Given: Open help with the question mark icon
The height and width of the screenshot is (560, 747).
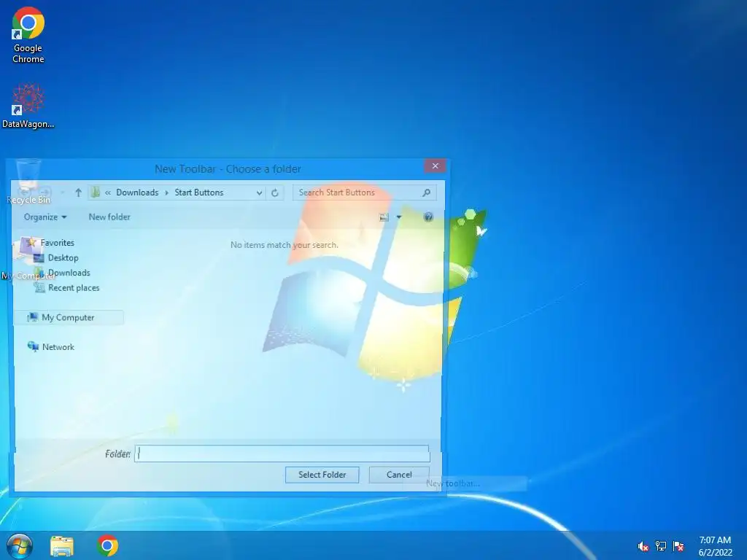Looking at the screenshot, I should click(428, 217).
